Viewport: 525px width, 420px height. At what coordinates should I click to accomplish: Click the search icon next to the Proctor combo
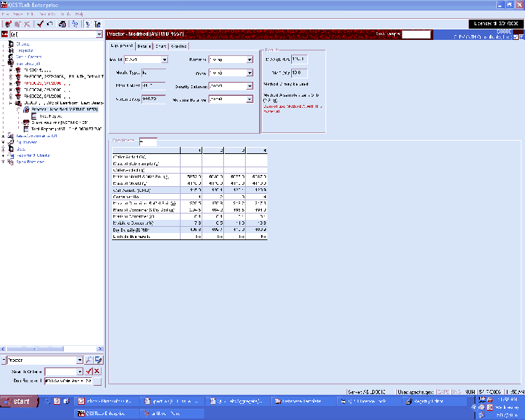pyautogui.click(x=89, y=360)
